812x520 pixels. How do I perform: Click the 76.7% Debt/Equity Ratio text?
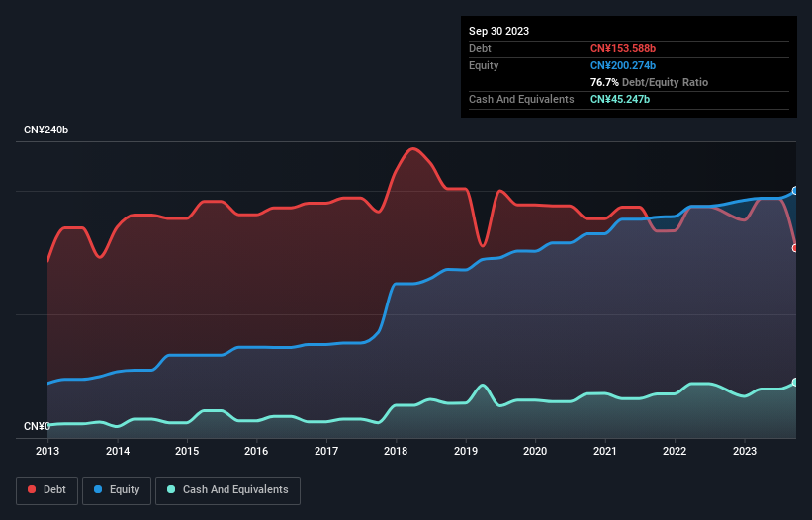650,82
